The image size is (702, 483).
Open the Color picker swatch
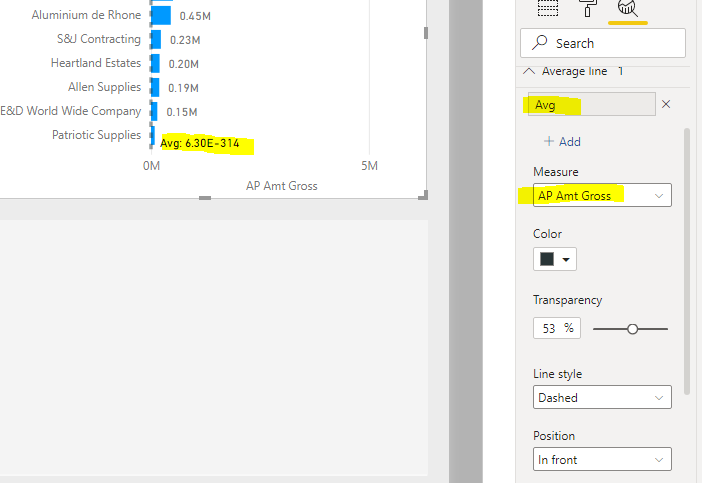click(x=555, y=259)
